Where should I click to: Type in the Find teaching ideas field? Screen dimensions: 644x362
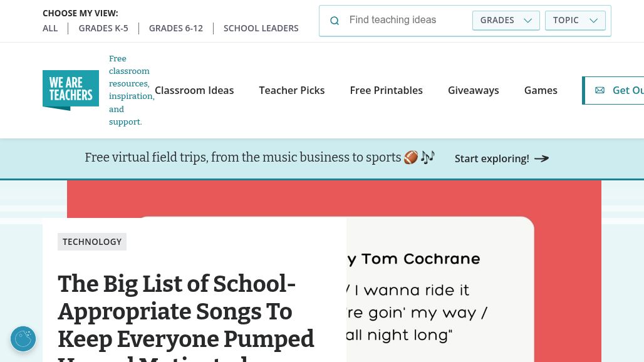click(x=406, y=20)
